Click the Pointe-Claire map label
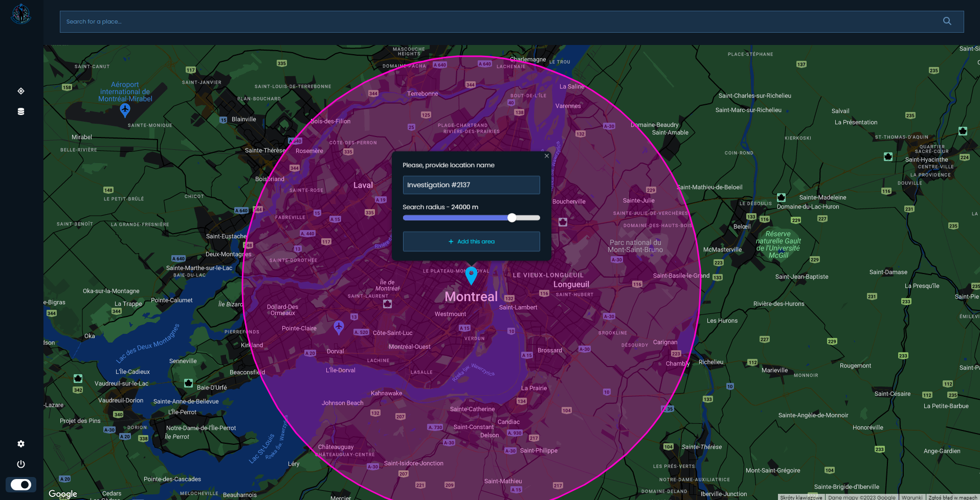Screen dimensions: 980x500 coord(299,328)
